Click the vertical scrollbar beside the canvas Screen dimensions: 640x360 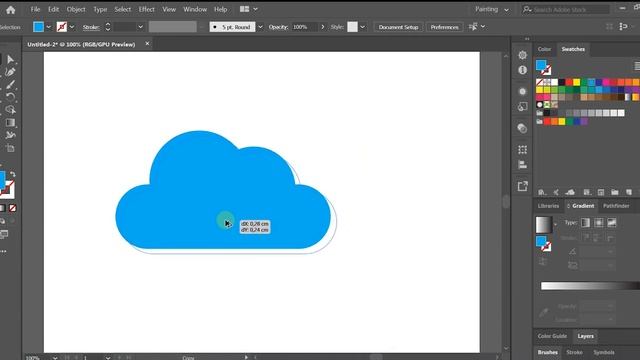(x=506, y=202)
